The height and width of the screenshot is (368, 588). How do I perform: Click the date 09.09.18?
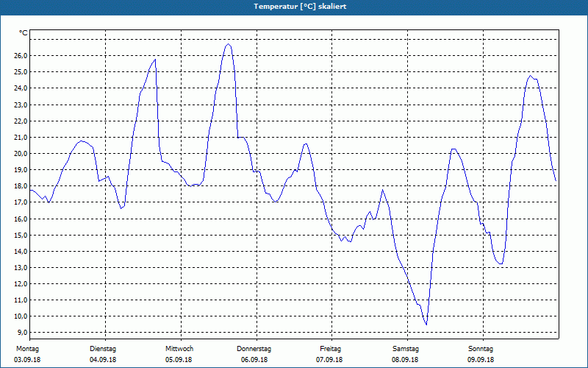click(x=481, y=360)
